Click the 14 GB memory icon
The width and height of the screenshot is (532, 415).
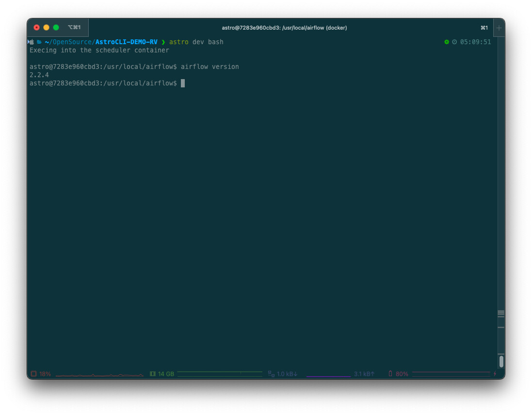click(153, 374)
